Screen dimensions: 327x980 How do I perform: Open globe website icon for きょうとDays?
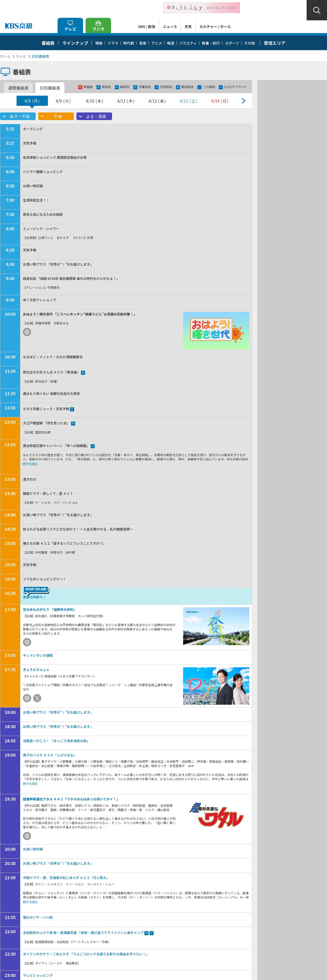coord(27,698)
